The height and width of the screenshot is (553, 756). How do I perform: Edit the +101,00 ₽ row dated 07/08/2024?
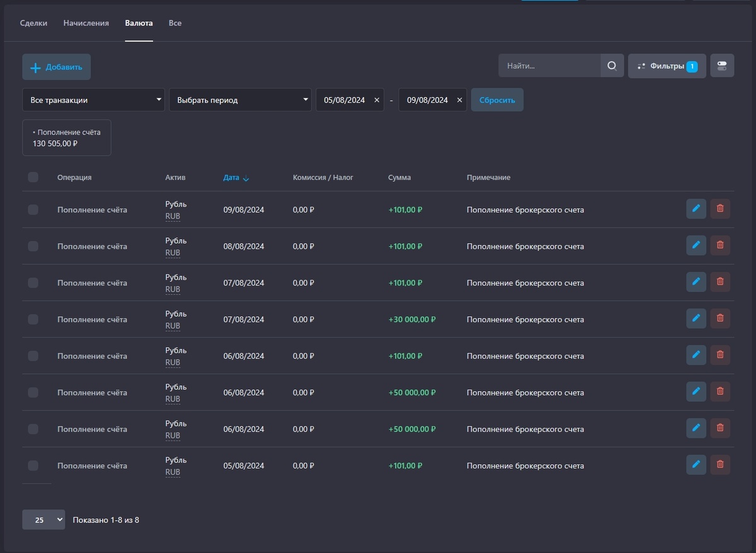point(696,282)
